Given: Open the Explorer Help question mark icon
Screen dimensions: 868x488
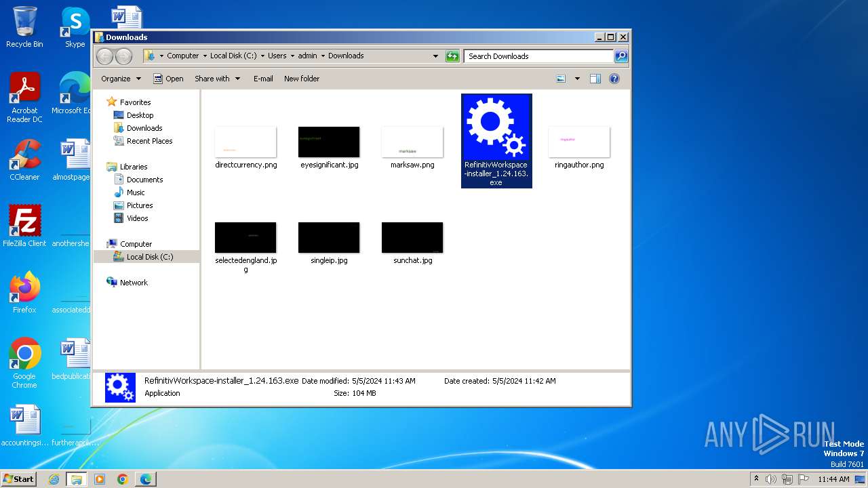Looking at the screenshot, I should pos(614,79).
